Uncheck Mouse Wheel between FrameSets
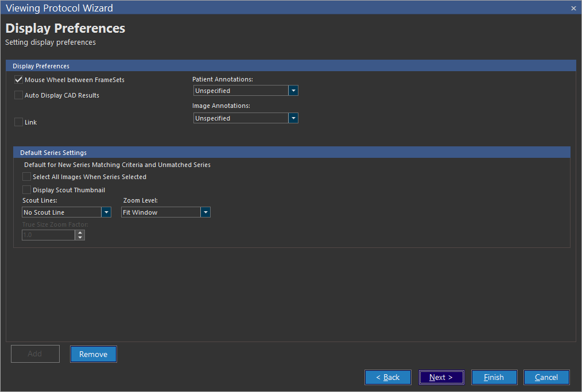This screenshot has height=392, width=582. pyautogui.click(x=19, y=80)
